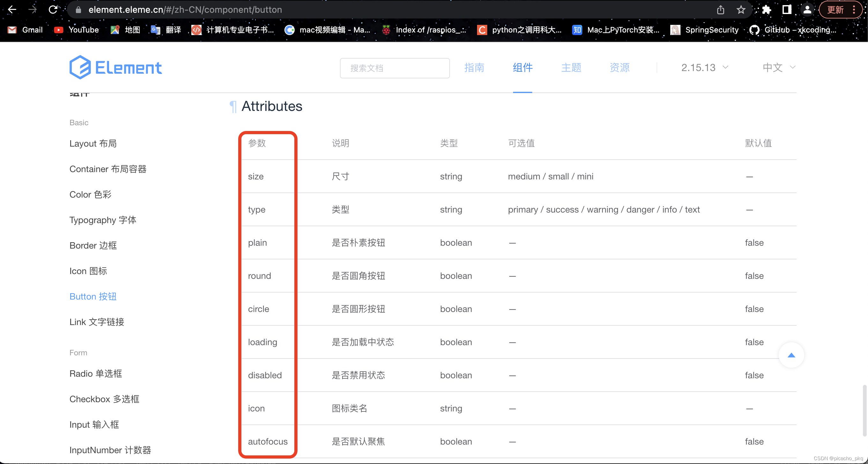Reload the page with the refresh icon
Viewport: 868px width, 464px height.
(x=53, y=10)
